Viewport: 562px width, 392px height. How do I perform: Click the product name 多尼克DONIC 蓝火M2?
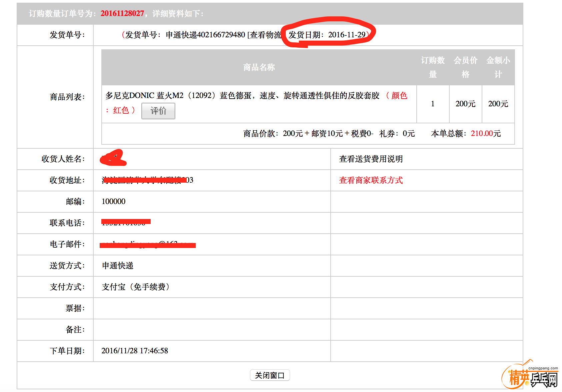pyautogui.click(x=145, y=96)
